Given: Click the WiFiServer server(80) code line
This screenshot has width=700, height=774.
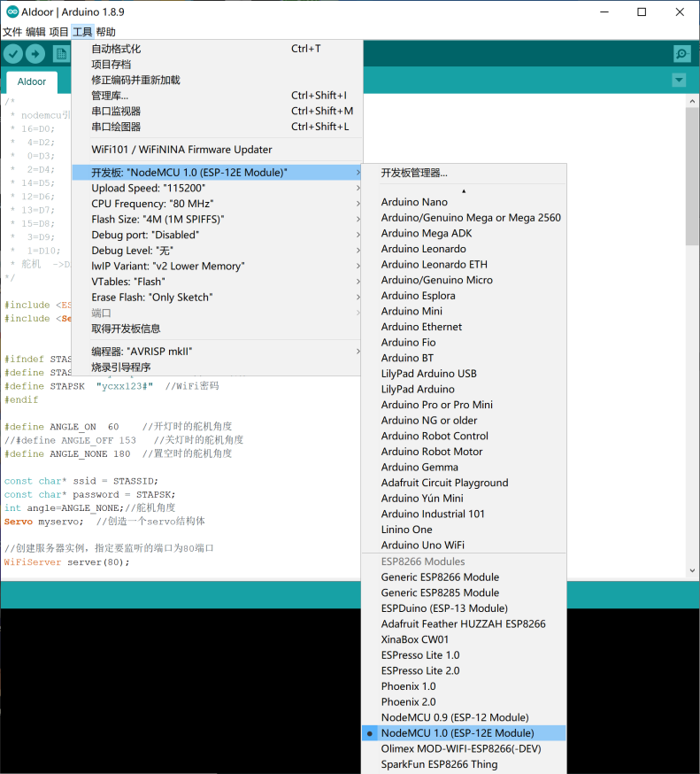Looking at the screenshot, I should click(x=67, y=562).
